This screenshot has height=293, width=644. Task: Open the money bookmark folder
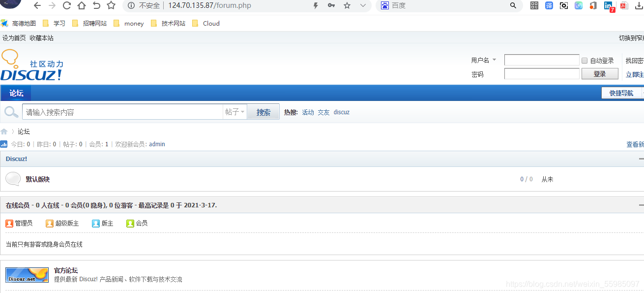pos(129,23)
